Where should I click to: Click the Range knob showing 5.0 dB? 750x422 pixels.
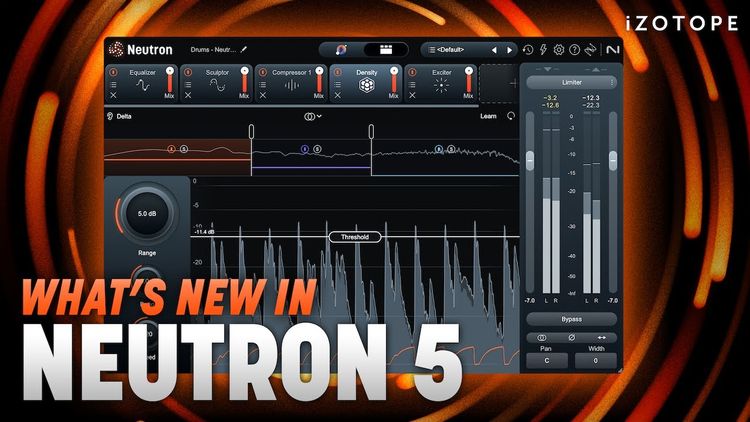147,213
